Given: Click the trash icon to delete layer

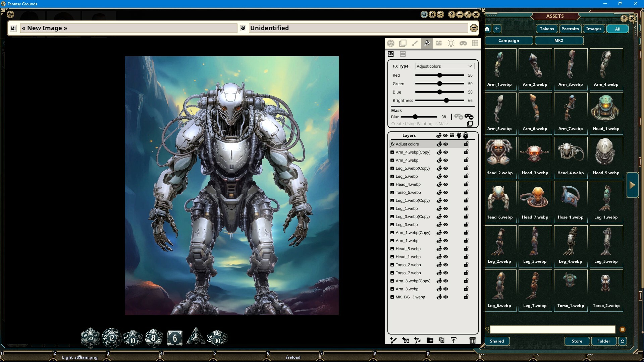Looking at the screenshot, I should [x=473, y=340].
